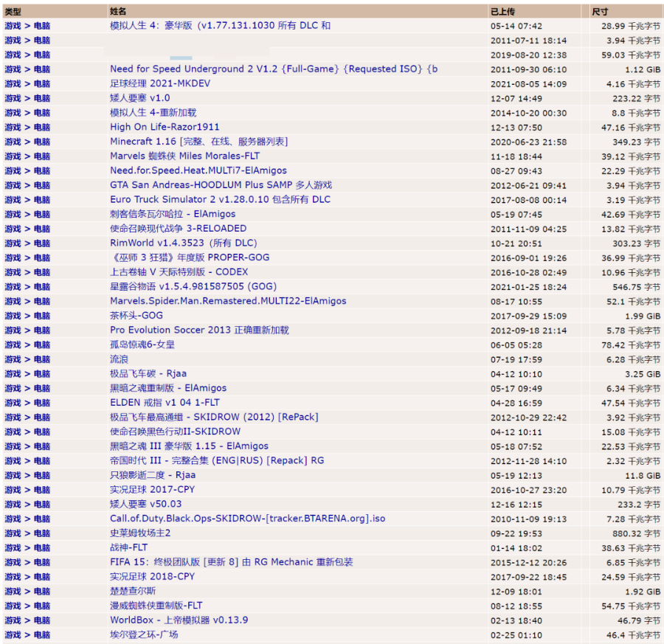Open 黑暗之魂 III 豪华版 1.15 link
Viewport: 664px width, 644px height.
point(189,446)
